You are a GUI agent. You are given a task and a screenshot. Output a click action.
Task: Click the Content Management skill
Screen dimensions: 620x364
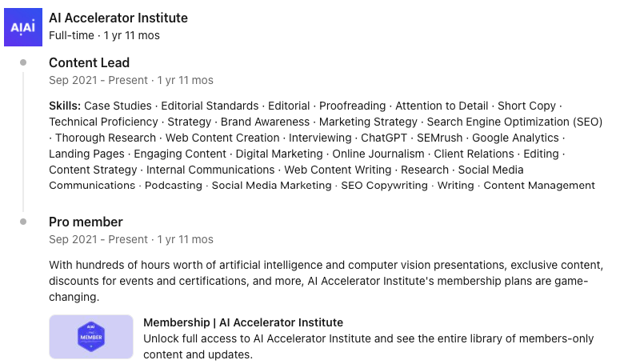pyautogui.click(x=539, y=186)
